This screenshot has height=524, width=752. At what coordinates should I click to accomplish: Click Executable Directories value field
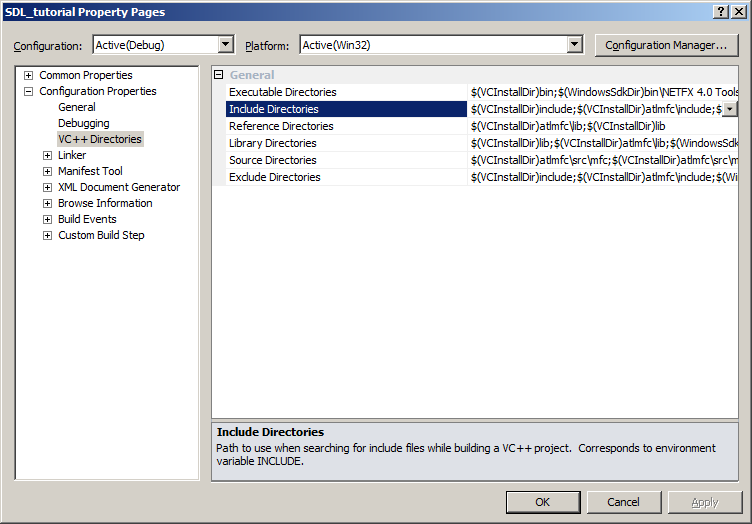click(603, 92)
